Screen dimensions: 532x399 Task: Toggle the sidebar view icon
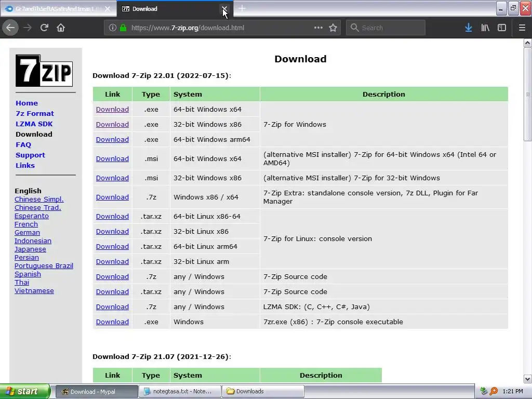pyautogui.click(x=502, y=28)
